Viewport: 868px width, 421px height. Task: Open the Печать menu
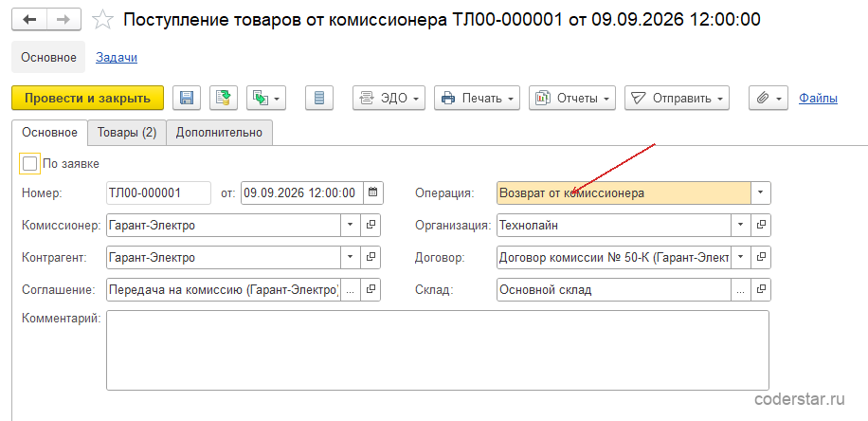(x=477, y=98)
